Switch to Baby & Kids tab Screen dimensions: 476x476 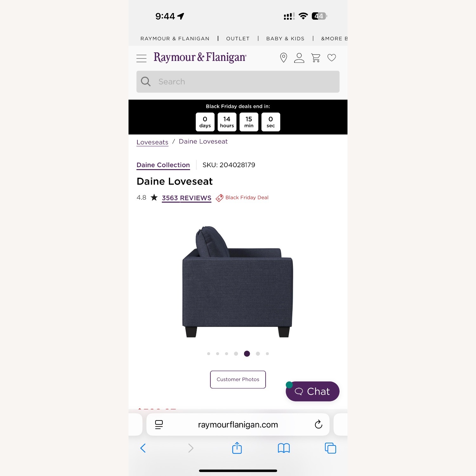tap(285, 38)
